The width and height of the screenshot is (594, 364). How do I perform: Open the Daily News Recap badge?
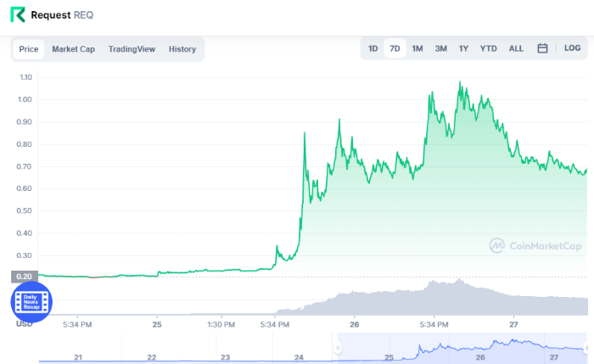31,302
